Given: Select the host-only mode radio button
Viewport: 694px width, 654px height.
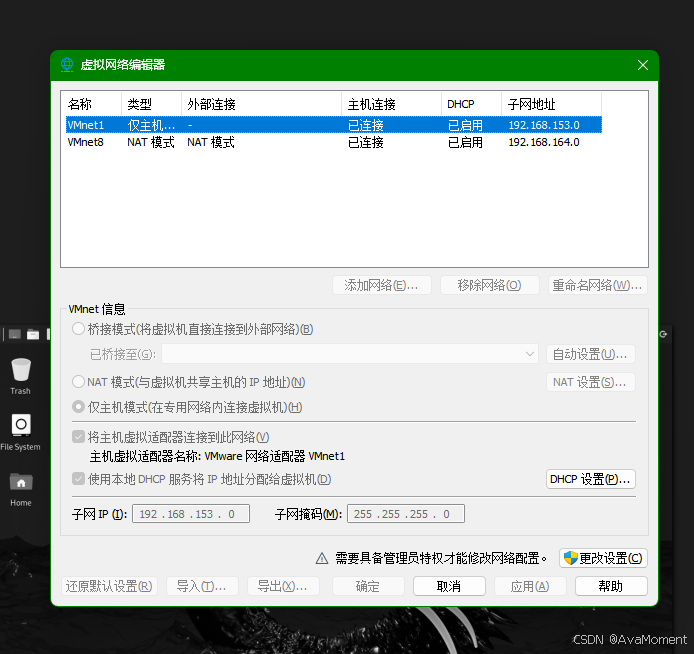Looking at the screenshot, I should [x=78, y=407].
